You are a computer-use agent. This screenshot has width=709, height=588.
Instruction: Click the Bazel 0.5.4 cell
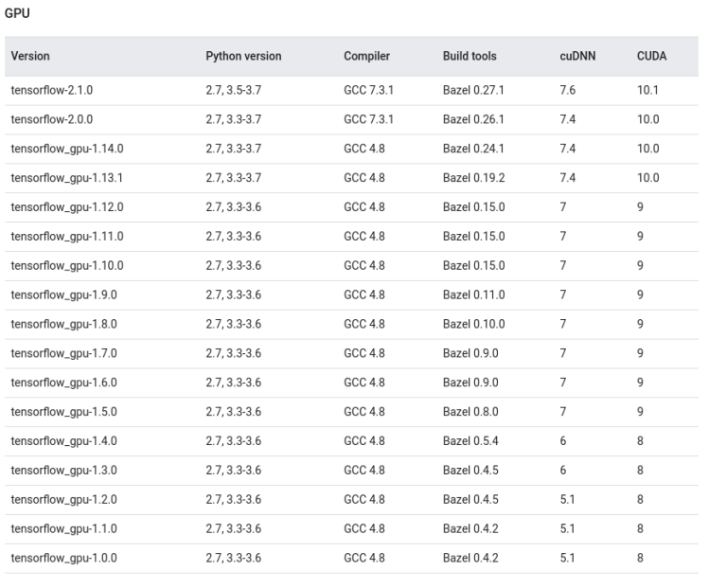point(470,441)
